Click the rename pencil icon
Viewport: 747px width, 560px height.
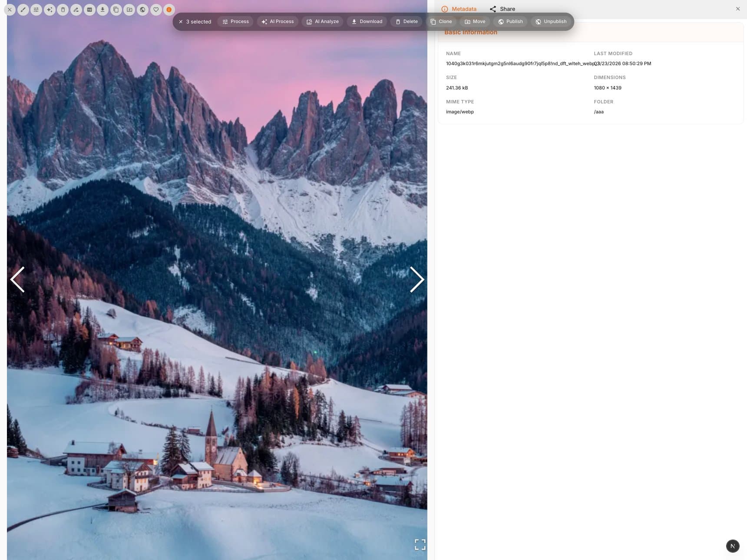[x=76, y=10]
